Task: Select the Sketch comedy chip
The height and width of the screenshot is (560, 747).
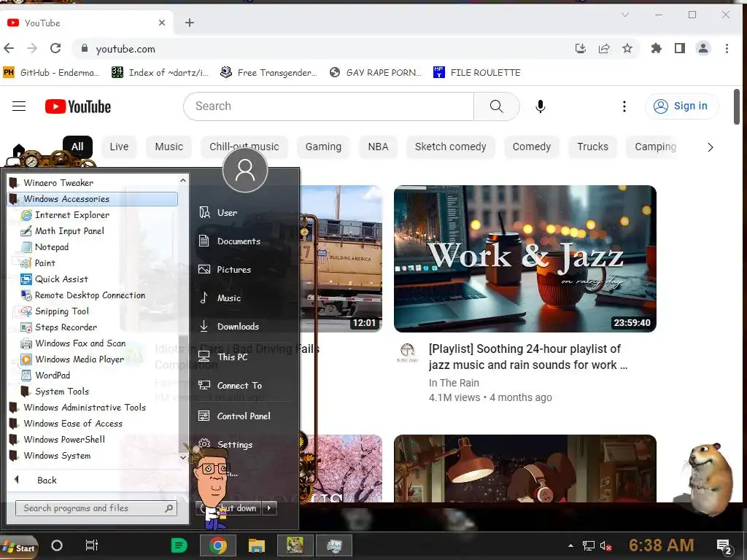Action: pyautogui.click(x=451, y=147)
